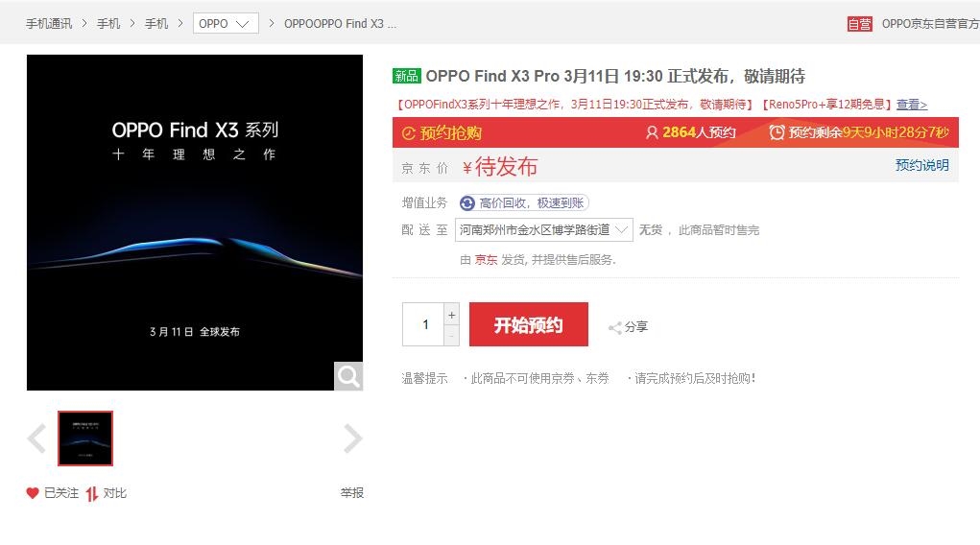Increase quantity with the plus button

tap(451, 315)
